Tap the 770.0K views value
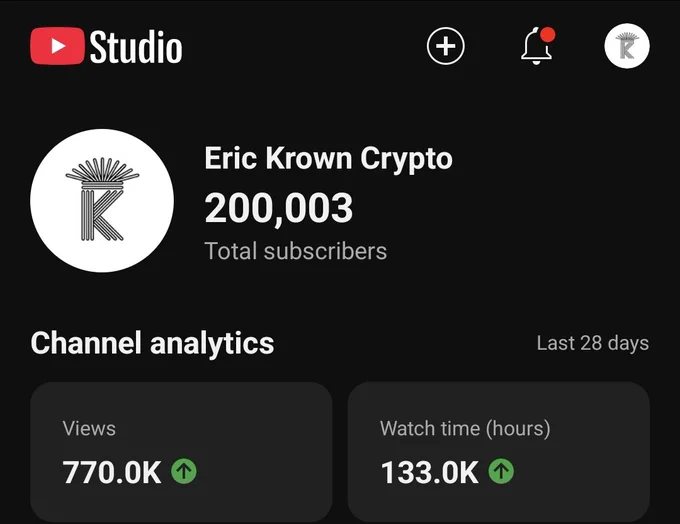Image resolution: width=680 pixels, height=524 pixels. (112, 472)
